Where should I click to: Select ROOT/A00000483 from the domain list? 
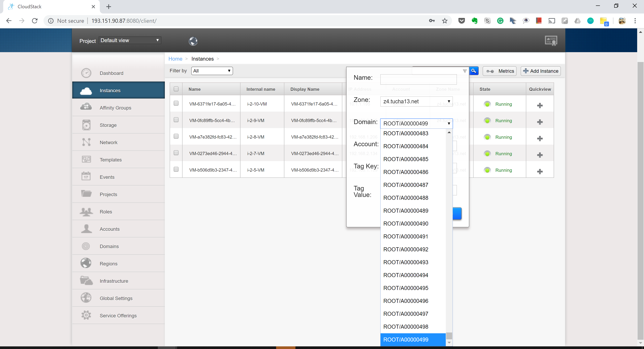pos(413,133)
